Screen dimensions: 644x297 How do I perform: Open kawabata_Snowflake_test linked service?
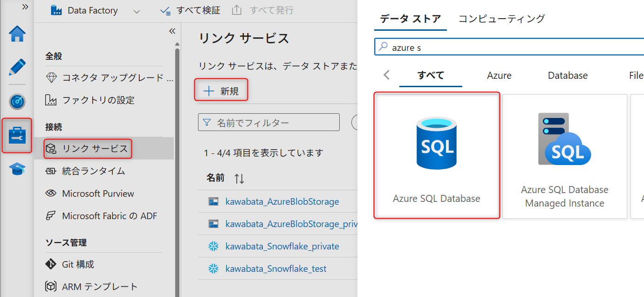click(x=276, y=269)
